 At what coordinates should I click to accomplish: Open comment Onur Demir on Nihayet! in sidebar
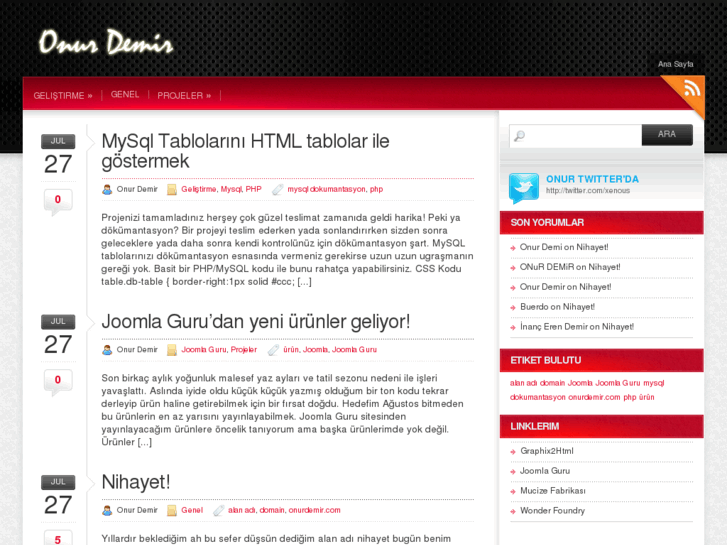coord(566,287)
